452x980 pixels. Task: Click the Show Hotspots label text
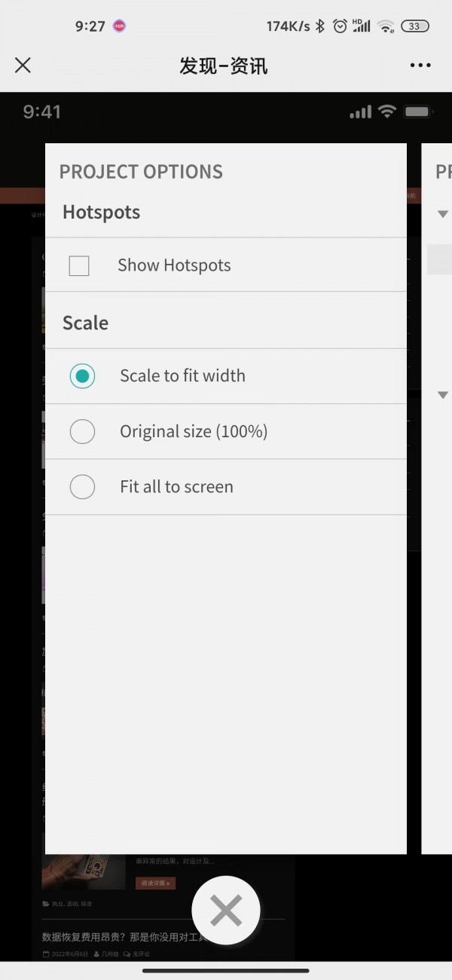point(174,265)
